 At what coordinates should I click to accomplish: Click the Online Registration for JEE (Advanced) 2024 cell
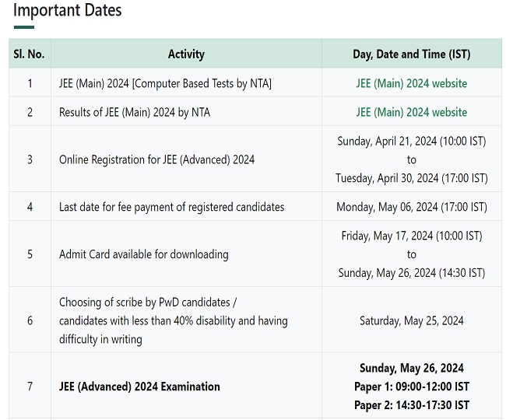tap(156, 159)
